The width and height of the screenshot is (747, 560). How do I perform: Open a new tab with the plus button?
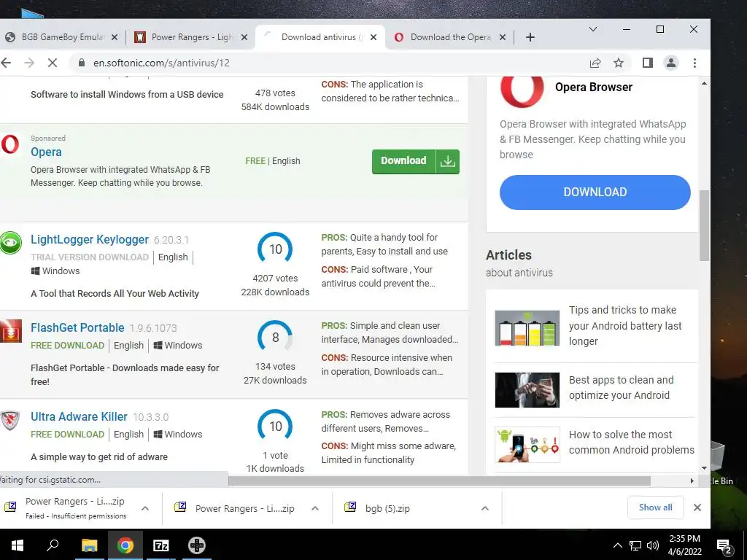coord(530,37)
